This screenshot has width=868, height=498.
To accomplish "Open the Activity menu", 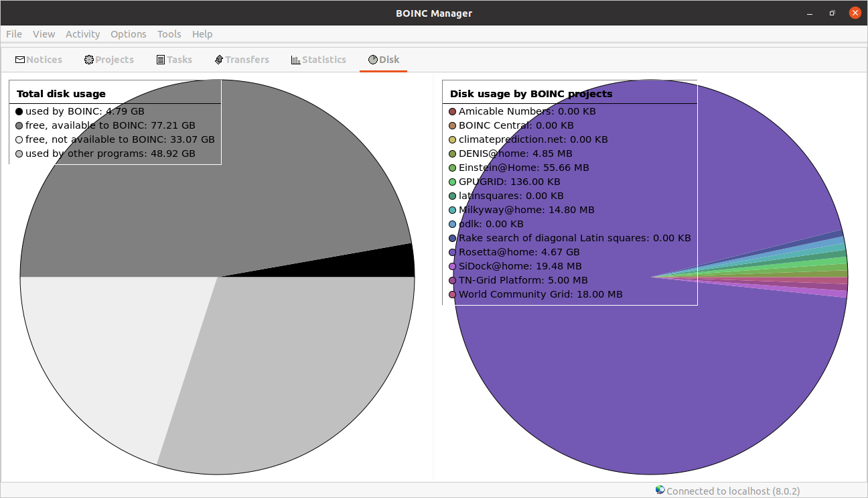I will pos(82,34).
